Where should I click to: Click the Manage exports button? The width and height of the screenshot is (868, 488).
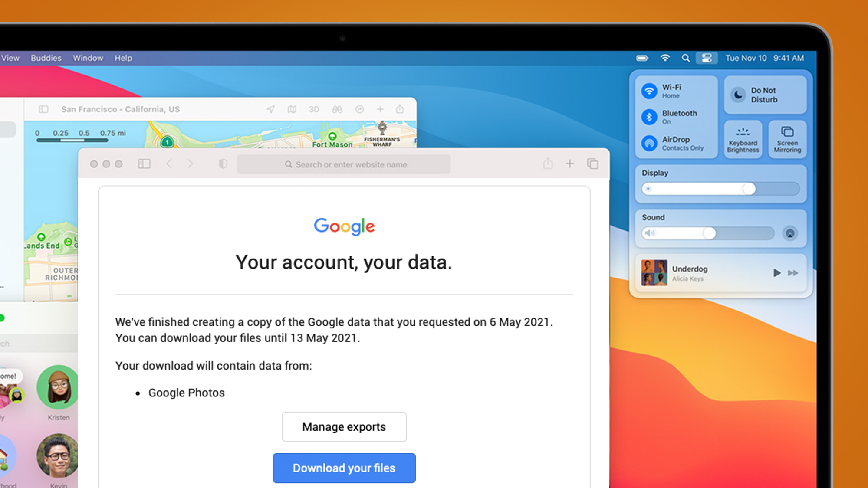pyautogui.click(x=344, y=427)
